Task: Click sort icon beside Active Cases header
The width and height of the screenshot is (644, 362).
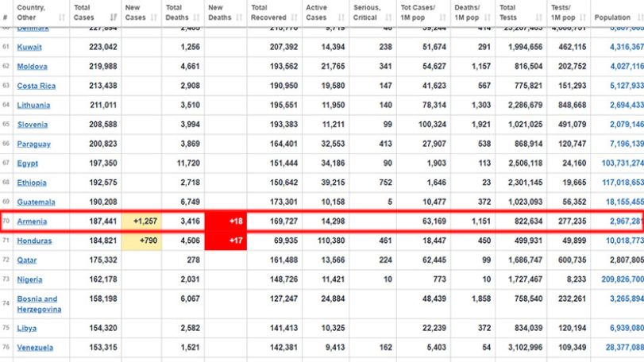Action: 341,17
